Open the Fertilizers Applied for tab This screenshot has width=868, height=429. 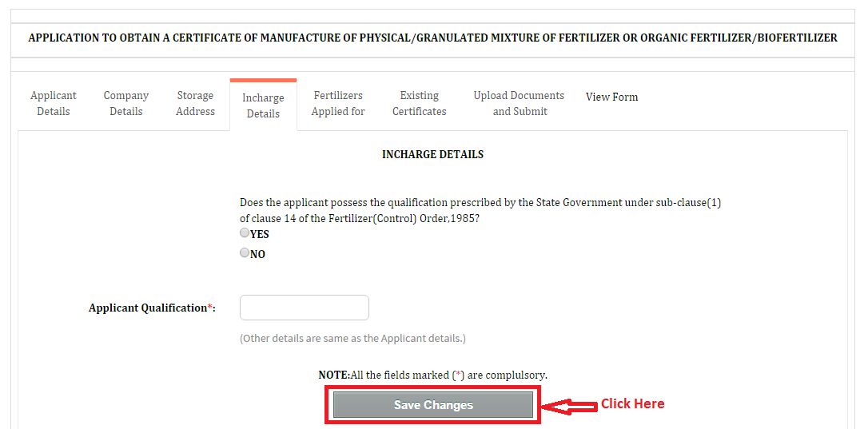[x=337, y=104]
